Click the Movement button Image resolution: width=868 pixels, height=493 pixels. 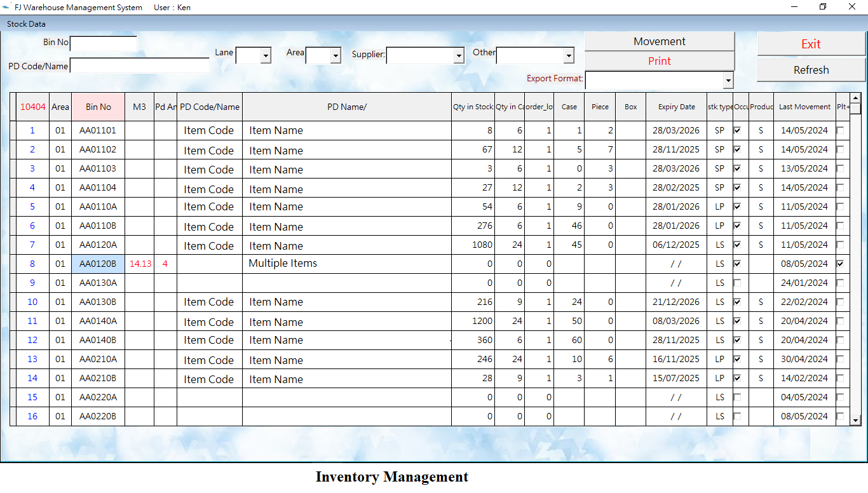pos(660,41)
